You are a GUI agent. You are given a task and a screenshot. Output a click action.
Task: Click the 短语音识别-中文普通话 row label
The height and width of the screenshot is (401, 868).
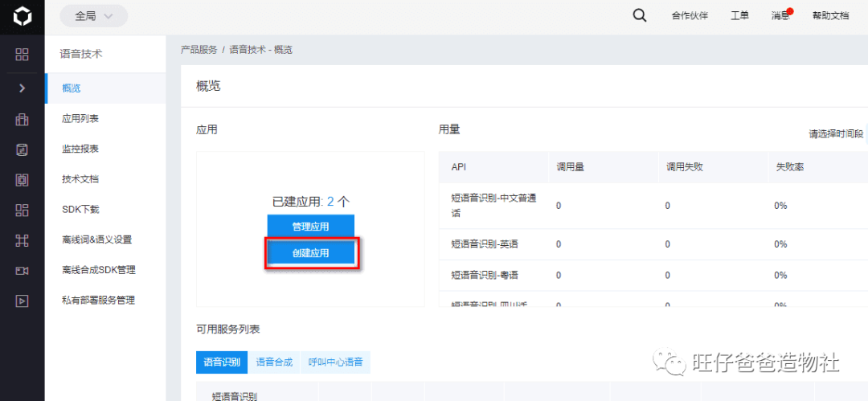point(493,206)
